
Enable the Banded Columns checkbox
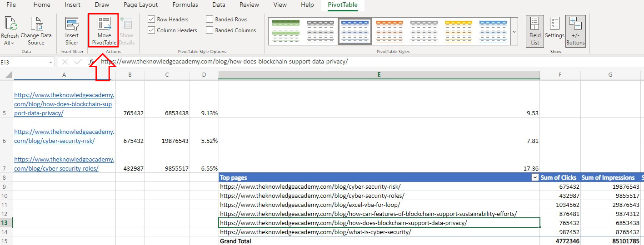click(x=210, y=30)
